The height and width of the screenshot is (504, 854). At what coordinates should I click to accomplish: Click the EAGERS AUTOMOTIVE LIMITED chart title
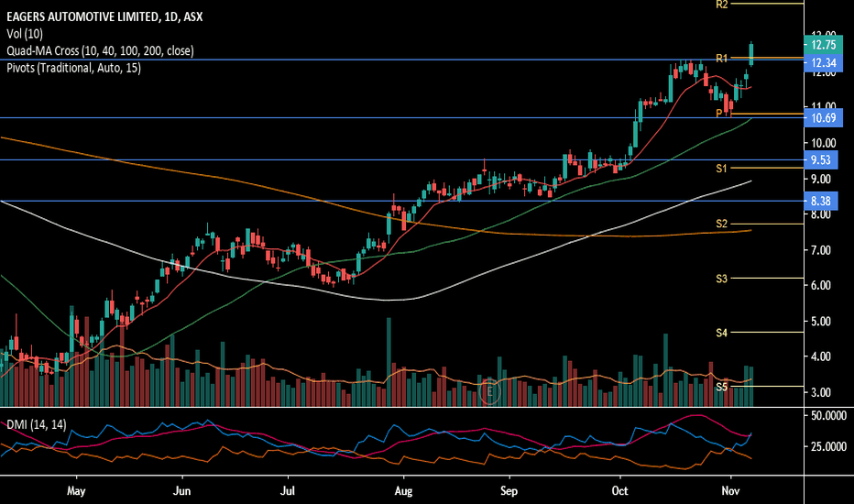[x=104, y=16]
